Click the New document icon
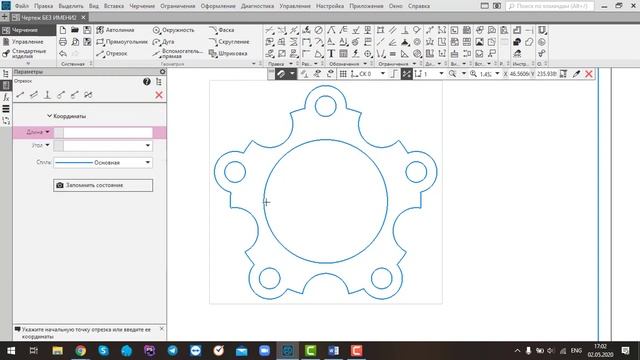 (62, 30)
